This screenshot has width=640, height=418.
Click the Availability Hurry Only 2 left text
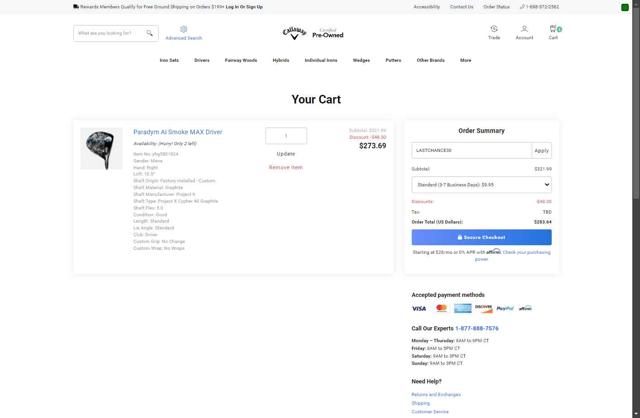pos(165,144)
